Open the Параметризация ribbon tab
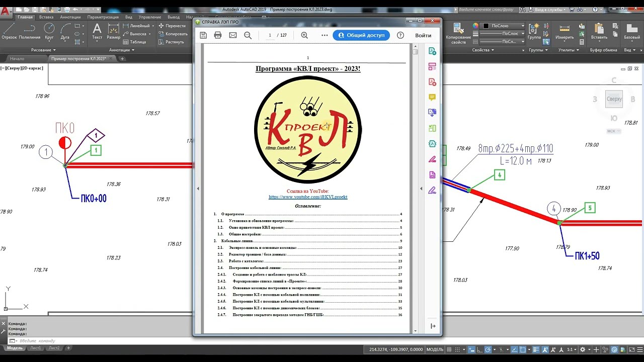 [103, 17]
